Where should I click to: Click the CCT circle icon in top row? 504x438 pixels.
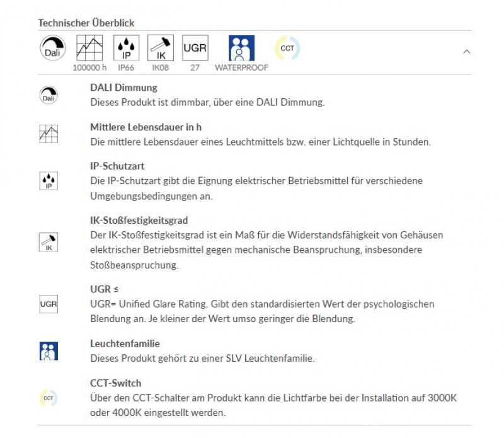tap(287, 48)
